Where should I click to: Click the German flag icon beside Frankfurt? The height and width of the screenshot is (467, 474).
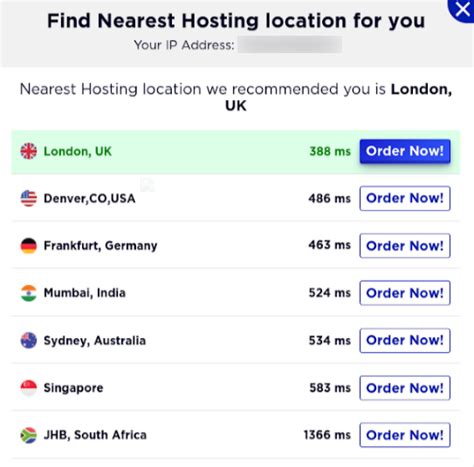click(x=29, y=246)
